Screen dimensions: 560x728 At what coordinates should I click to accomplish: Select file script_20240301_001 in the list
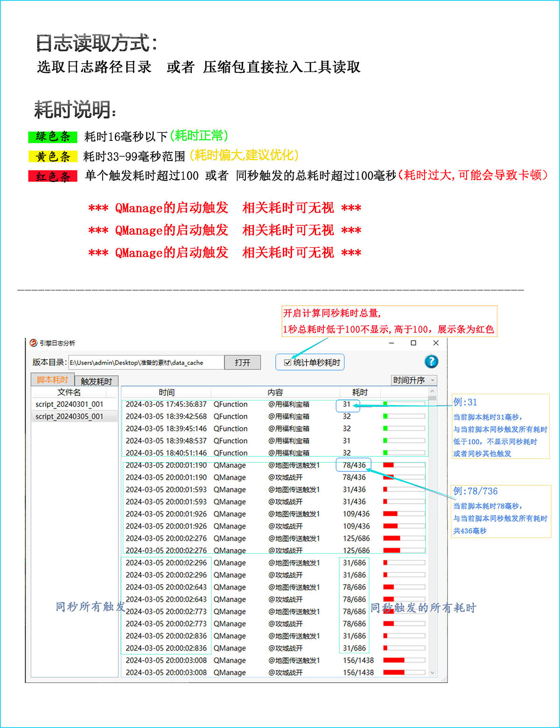click(70, 404)
